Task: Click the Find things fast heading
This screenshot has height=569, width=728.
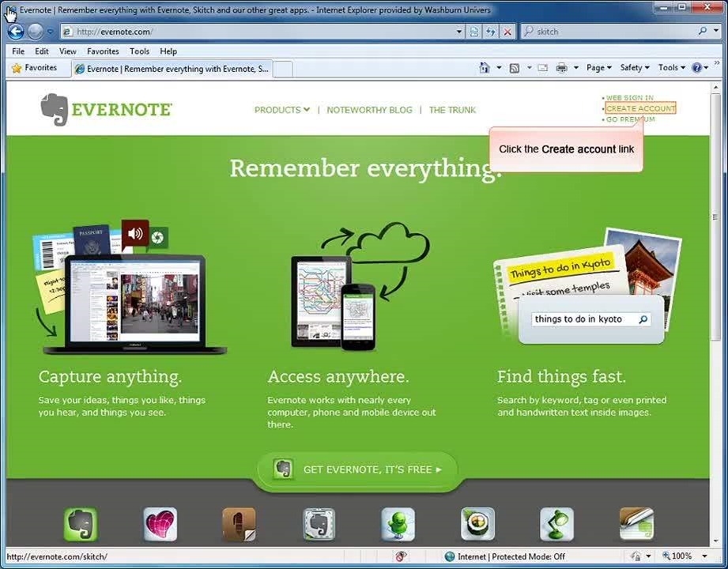Action: [x=561, y=376]
